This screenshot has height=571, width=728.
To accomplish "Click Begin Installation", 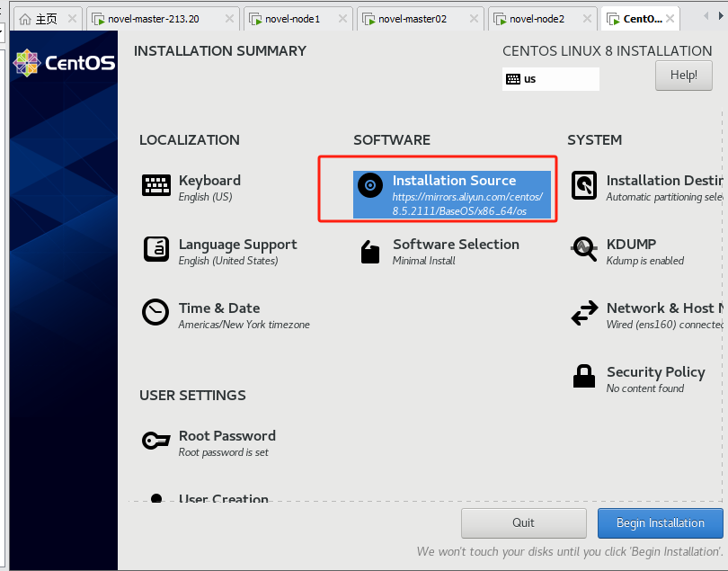I will click(x=661, y=523).
